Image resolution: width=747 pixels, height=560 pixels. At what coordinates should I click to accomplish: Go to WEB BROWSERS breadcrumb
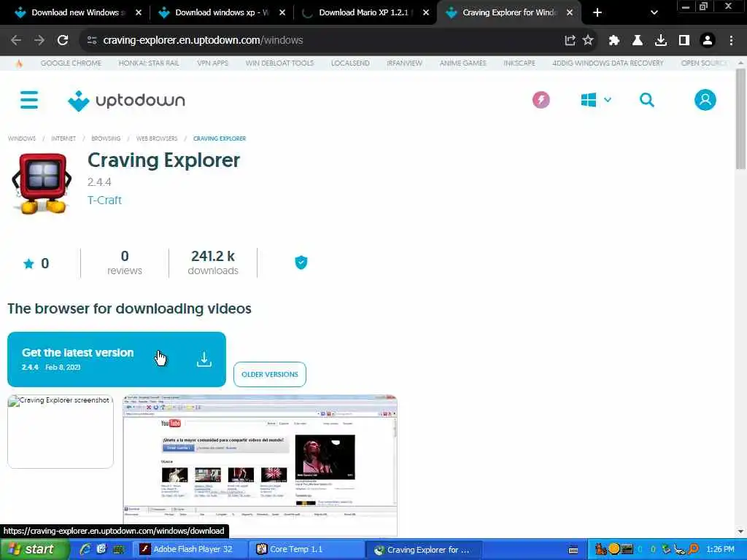(157, 139)
